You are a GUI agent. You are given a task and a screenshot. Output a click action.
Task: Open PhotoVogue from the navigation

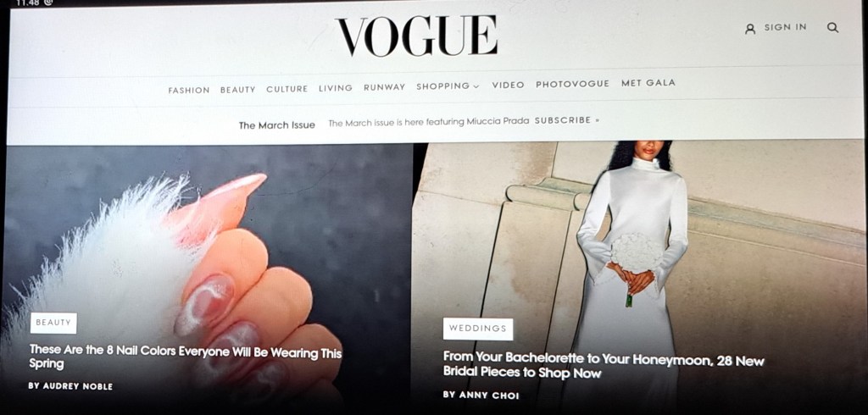click(x=572, y=84)
